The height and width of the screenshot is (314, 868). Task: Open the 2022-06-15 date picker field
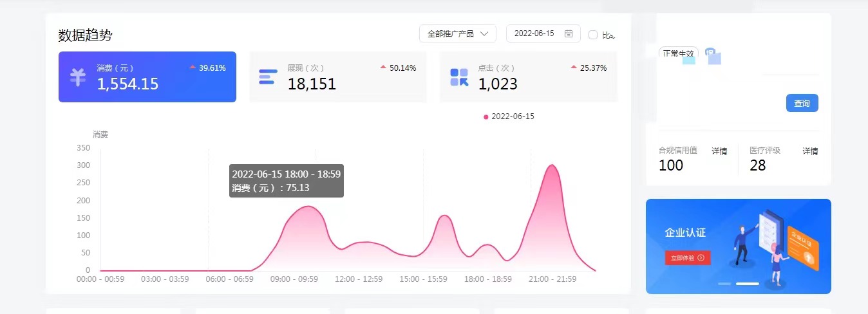coord(543,33)
